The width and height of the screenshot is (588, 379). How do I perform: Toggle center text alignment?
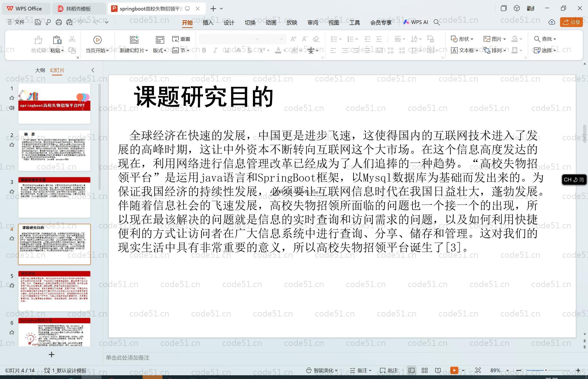[x=345, y=50]
